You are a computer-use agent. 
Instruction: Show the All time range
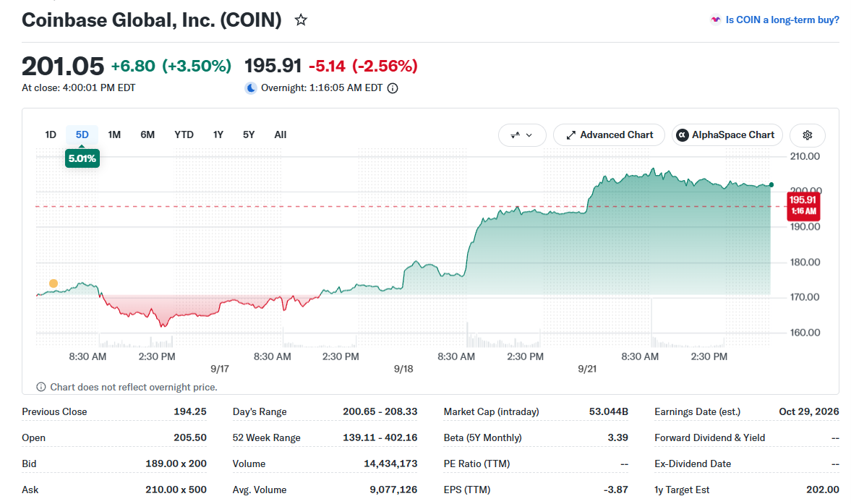pos(280,134)
